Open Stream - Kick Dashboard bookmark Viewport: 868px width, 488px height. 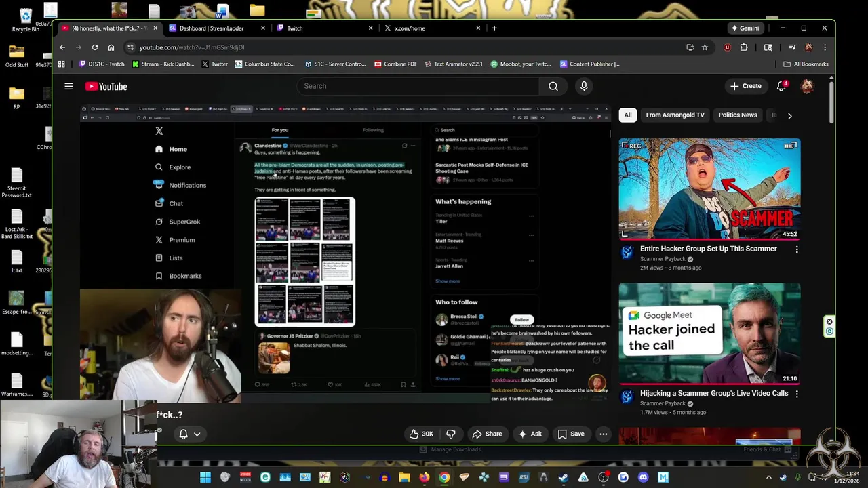point(163,64)
